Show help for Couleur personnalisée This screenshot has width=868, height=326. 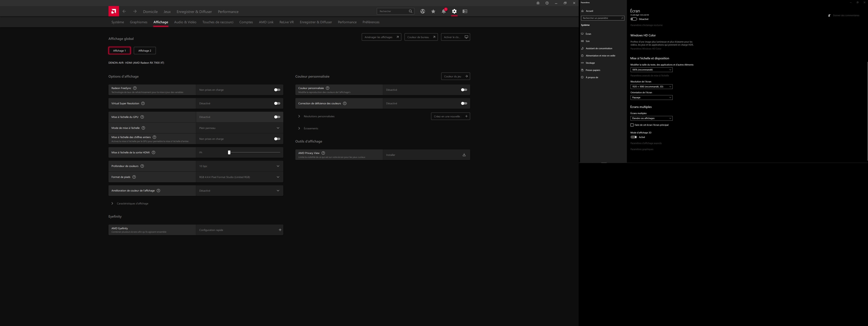point(327,88)
